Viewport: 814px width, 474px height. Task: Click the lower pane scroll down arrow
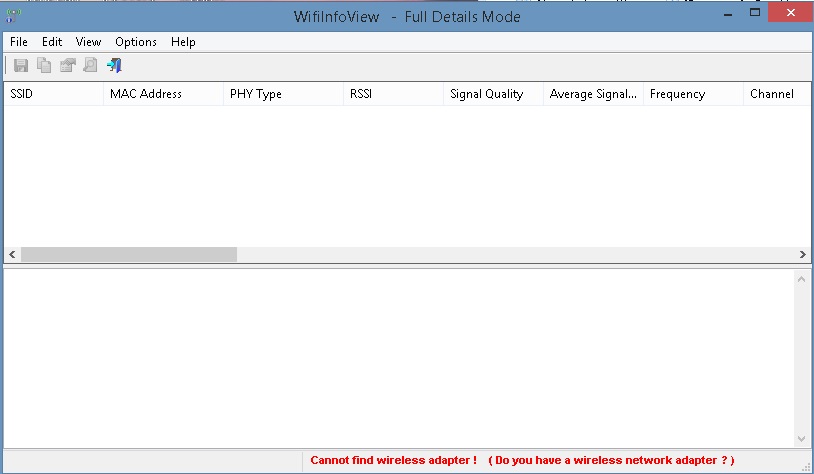(802, 439)
